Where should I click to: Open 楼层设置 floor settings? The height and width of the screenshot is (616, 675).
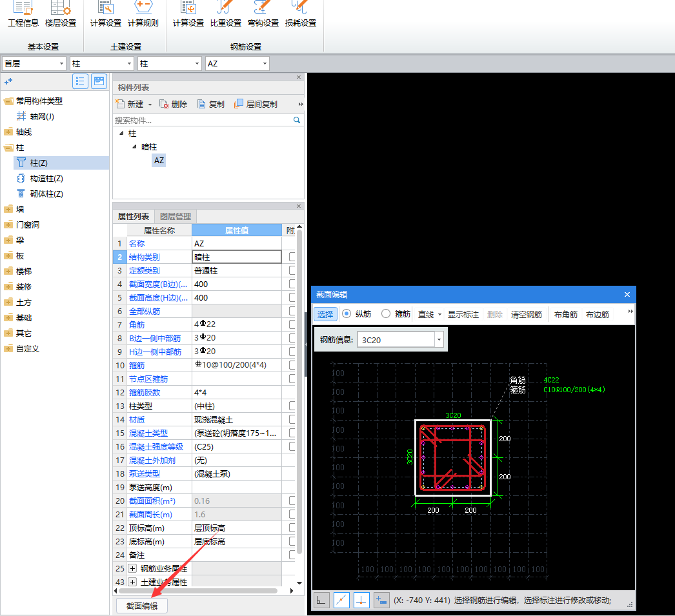(61, 14)
